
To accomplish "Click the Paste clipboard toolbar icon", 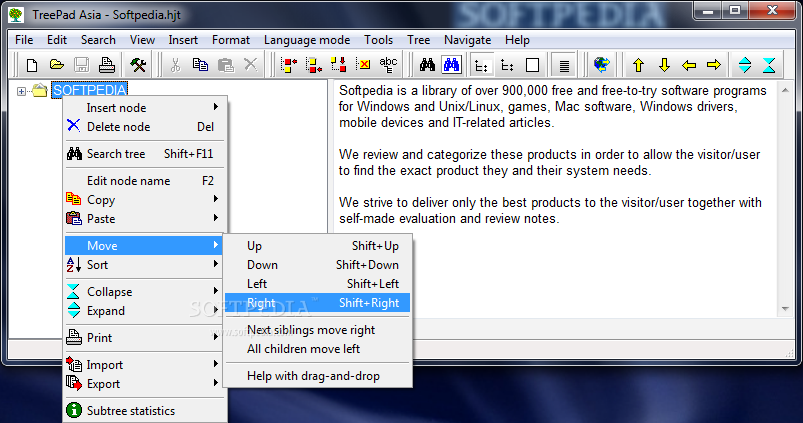I will point(225,65).
